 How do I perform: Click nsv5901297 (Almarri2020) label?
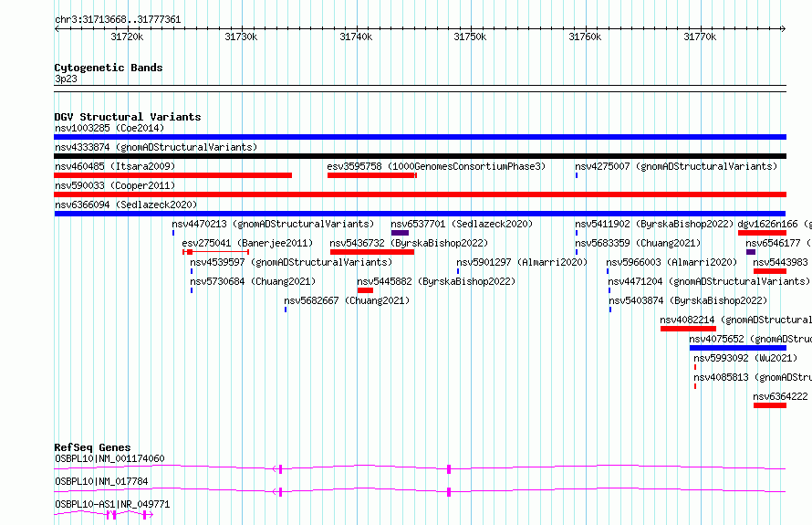[x=522, y=262]
